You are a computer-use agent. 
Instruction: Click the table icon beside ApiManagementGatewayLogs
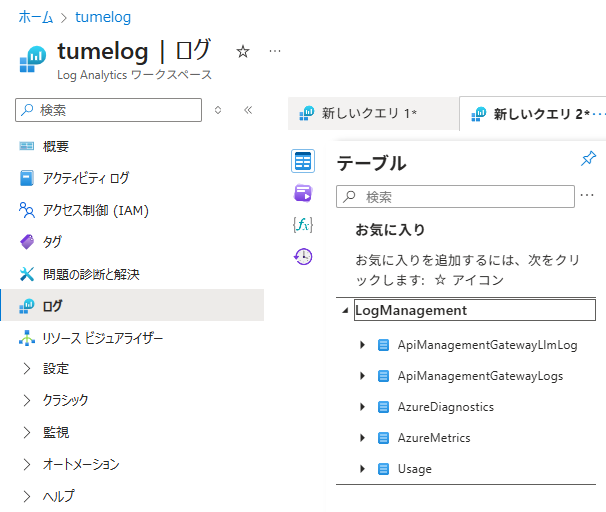point(383,376)
